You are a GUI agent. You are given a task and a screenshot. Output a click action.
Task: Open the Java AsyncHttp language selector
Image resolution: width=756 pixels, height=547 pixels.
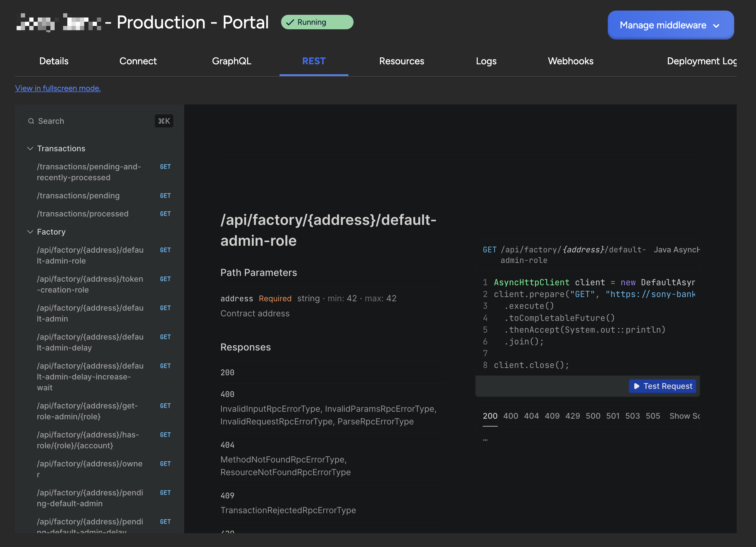[676, 250]
